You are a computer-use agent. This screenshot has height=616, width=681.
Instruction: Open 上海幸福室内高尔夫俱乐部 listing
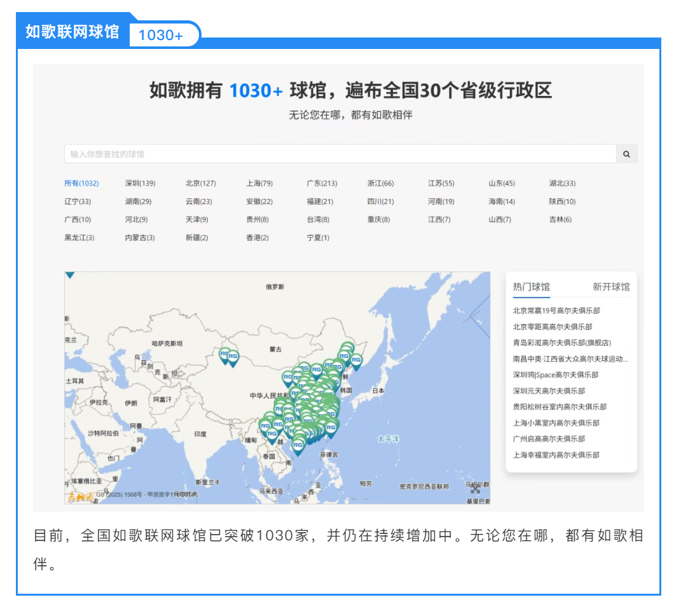(556, 455)
